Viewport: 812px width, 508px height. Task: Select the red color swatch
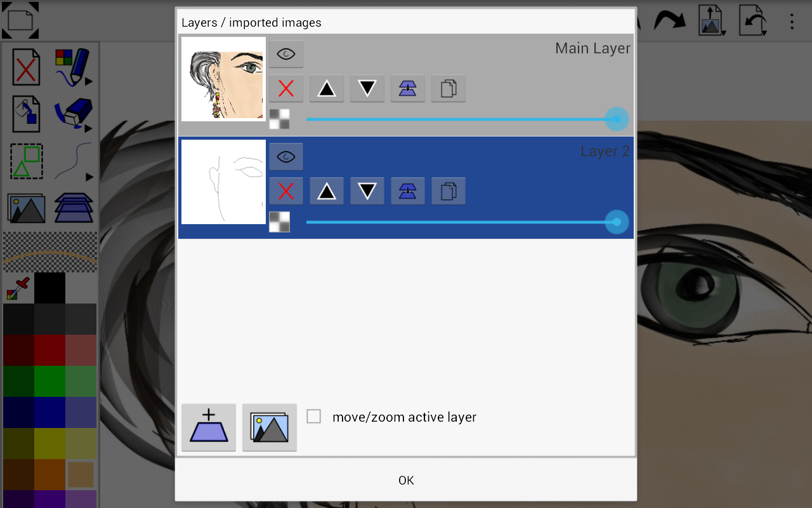[x=49, y=350]
